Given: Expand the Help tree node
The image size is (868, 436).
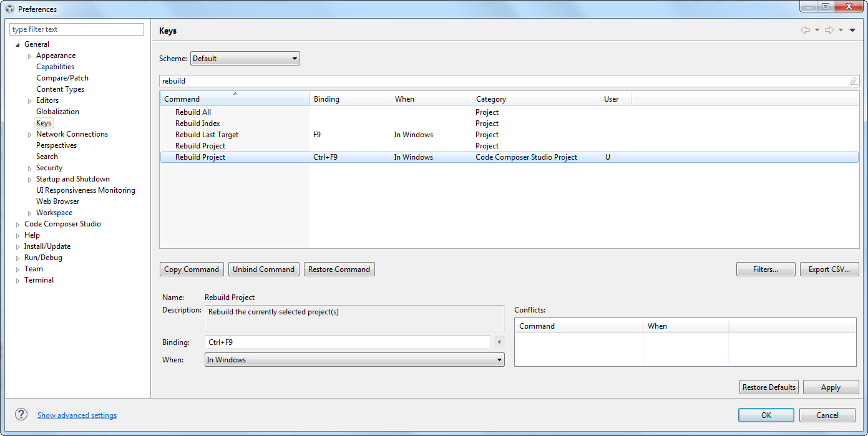Looking at the screenshot, I should point(18,236).
